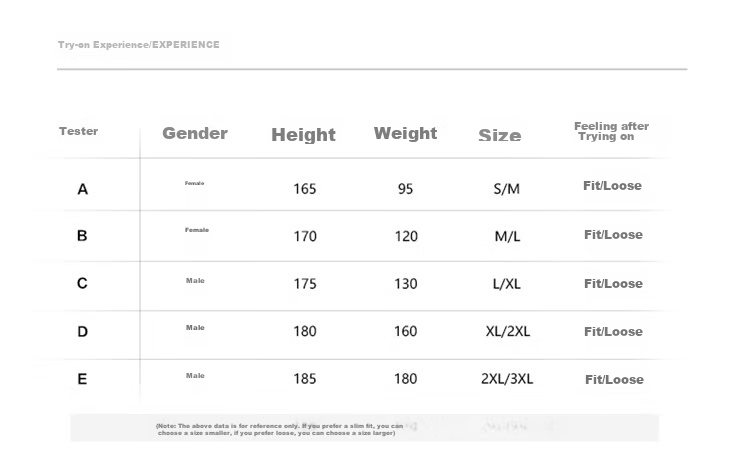This screenshot has width=750, height=468.
Task: Click tester C row label
Action: click(x=82, y=283)
